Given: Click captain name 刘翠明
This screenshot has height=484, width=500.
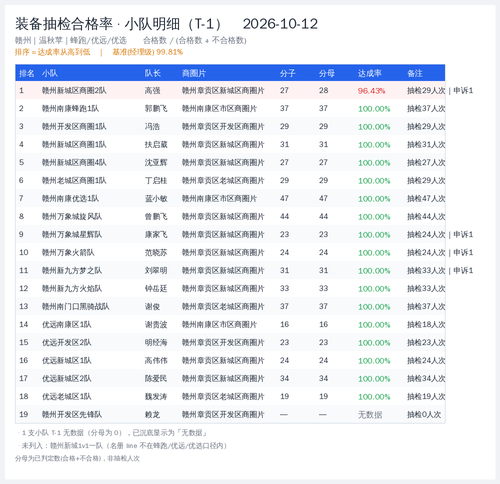Looking at the screenshot, I should (156, 271).
